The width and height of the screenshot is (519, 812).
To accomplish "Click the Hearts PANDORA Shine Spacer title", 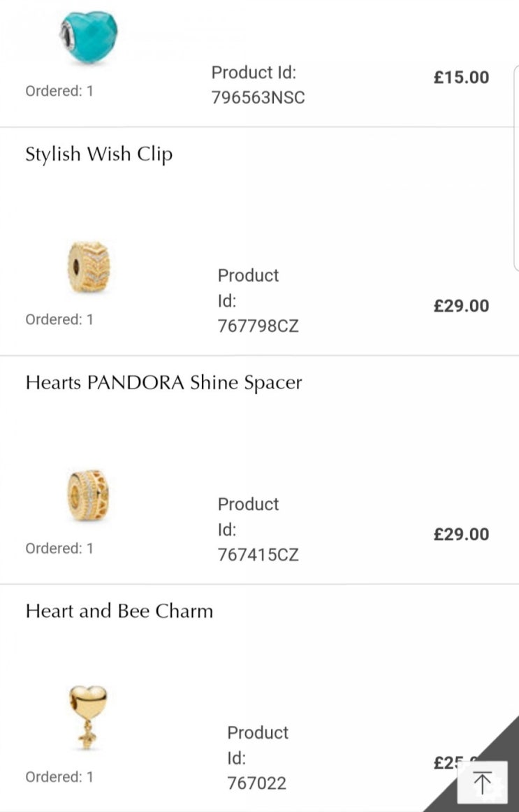I will [163, 383].
